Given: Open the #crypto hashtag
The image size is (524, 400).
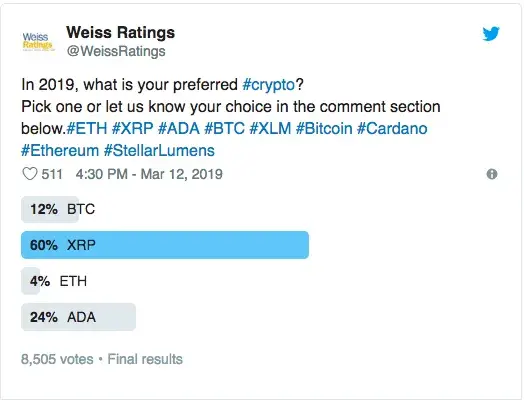Looking at the screenshot, I should (269, 84).
